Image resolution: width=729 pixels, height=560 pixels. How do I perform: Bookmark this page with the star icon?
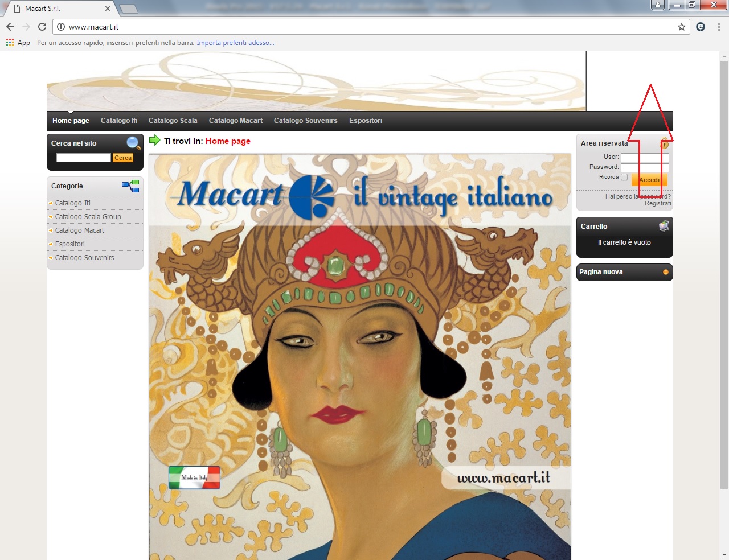pos(682,27)
